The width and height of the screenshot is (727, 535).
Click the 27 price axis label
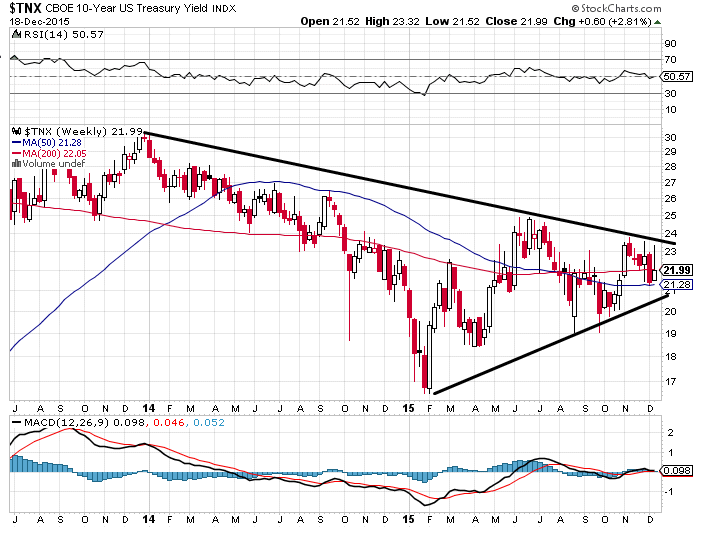[670, 183]
